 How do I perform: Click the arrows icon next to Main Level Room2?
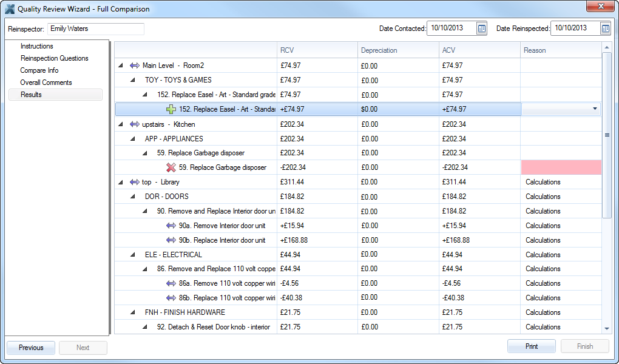click(135, 66)
